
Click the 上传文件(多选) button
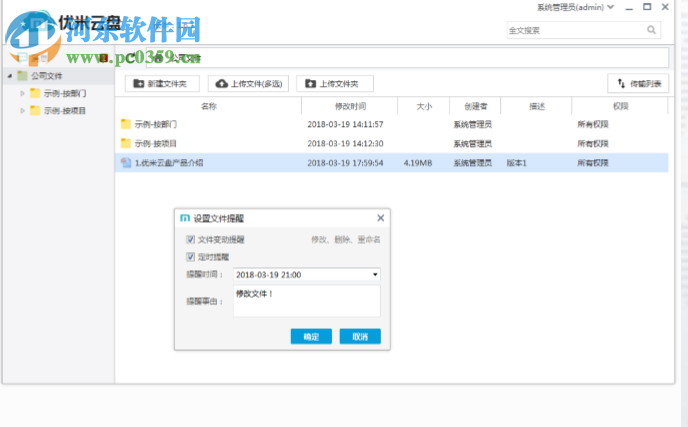248,83
